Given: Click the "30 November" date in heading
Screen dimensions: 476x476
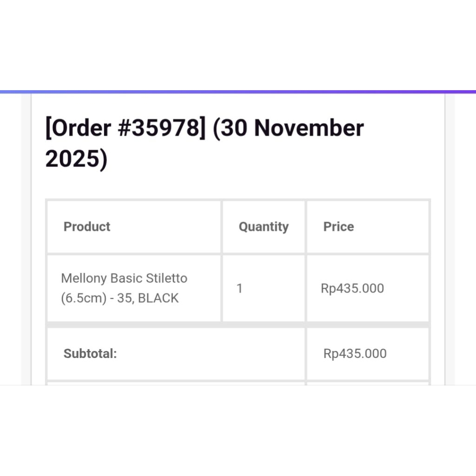Looking at the screenshot, I should 288,128.
